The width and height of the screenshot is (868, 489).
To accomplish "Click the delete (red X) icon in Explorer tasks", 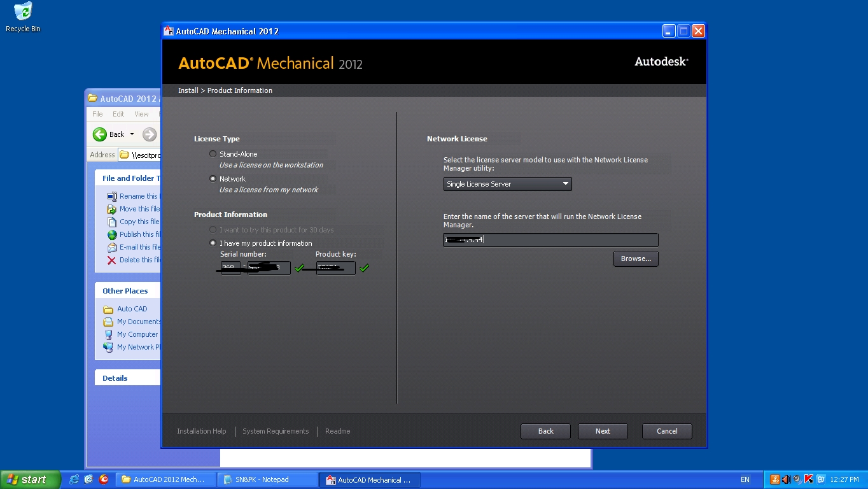I will (112, 260).
